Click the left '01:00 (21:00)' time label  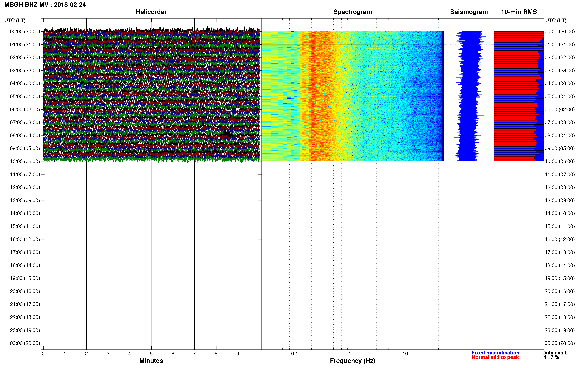(x=25, y=45)
